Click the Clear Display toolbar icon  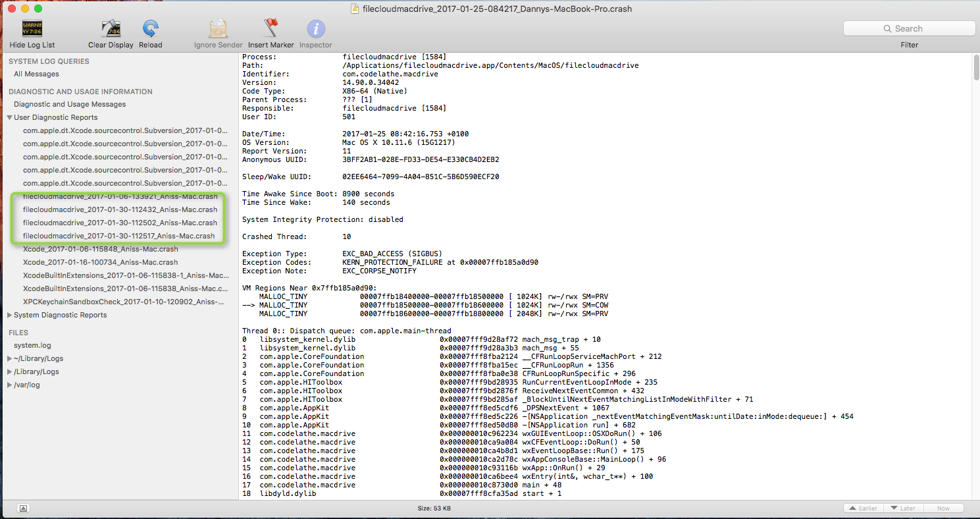(111, 29)
